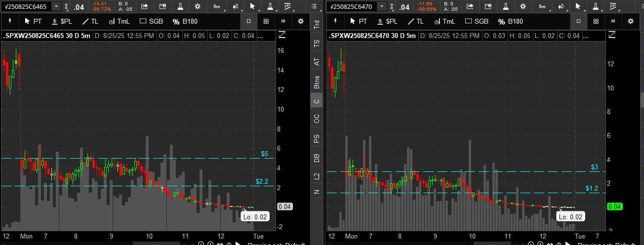Toggle single-chart view in the right drawing toolbar
Viewport: 644px width, 245px height.
[578, 21]
